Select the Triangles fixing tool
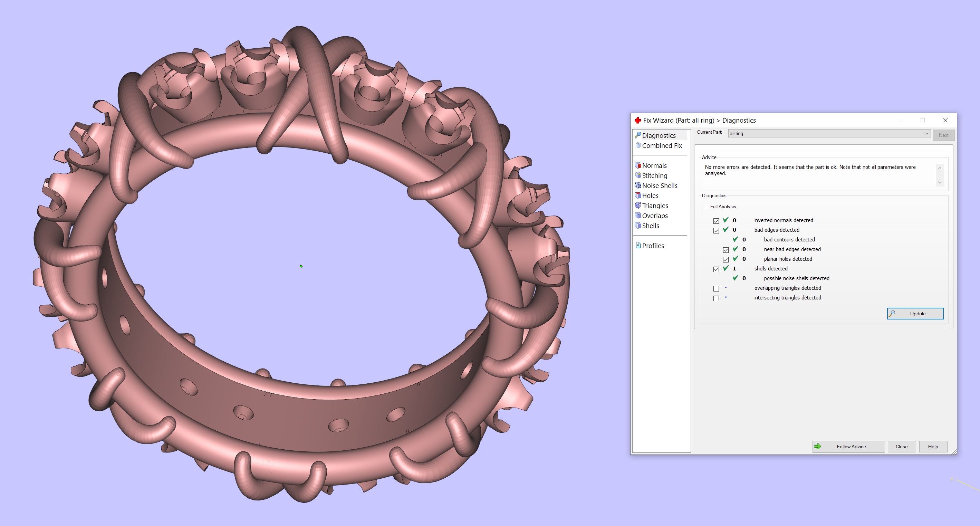This screenshot has height=526, width=980. click(x=655, y=205)
